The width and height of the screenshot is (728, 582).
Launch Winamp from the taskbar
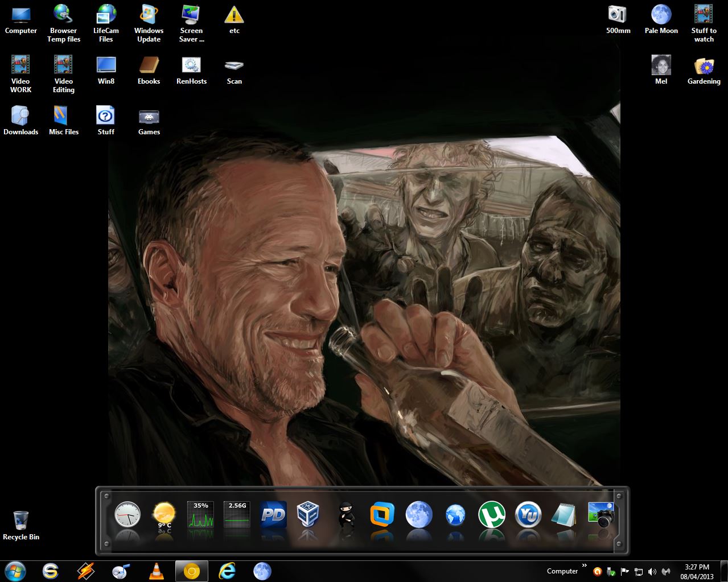(86, 571)
